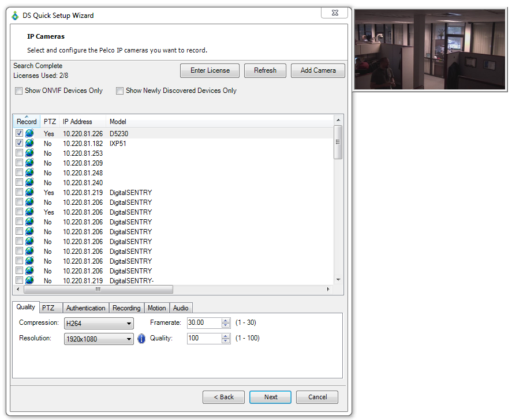Open the Resolution dropdown showing 1920x1080
The image size is (512, 420).
[x=99, y=339]
